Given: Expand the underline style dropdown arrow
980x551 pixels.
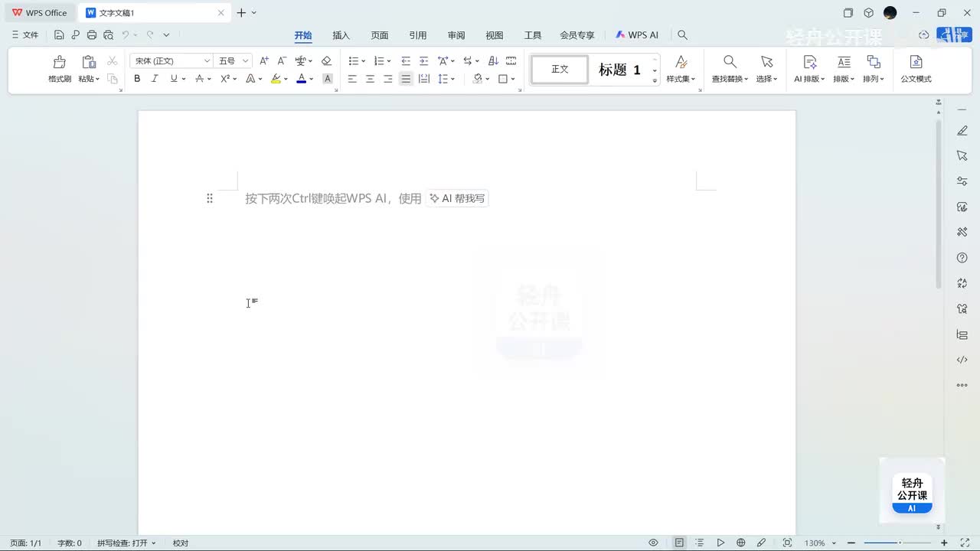Looking at the screenshot, I should [185, 79].
